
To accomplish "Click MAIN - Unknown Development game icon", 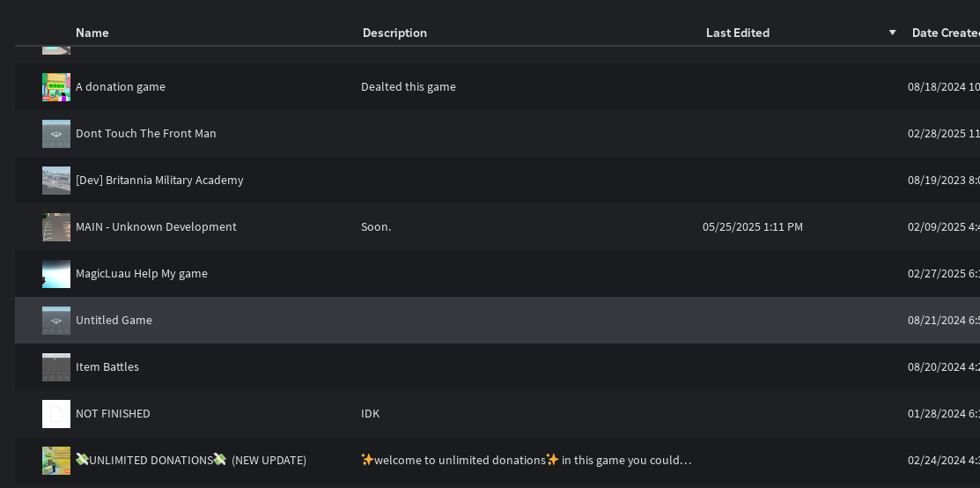I will pyautogui.click(x=56, y=227).
